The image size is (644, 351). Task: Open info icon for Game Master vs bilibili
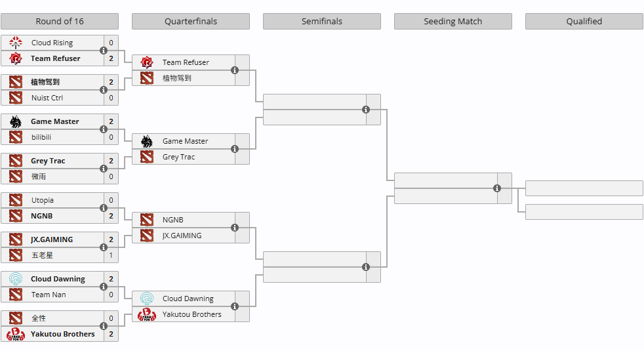[x=104, y=129]
